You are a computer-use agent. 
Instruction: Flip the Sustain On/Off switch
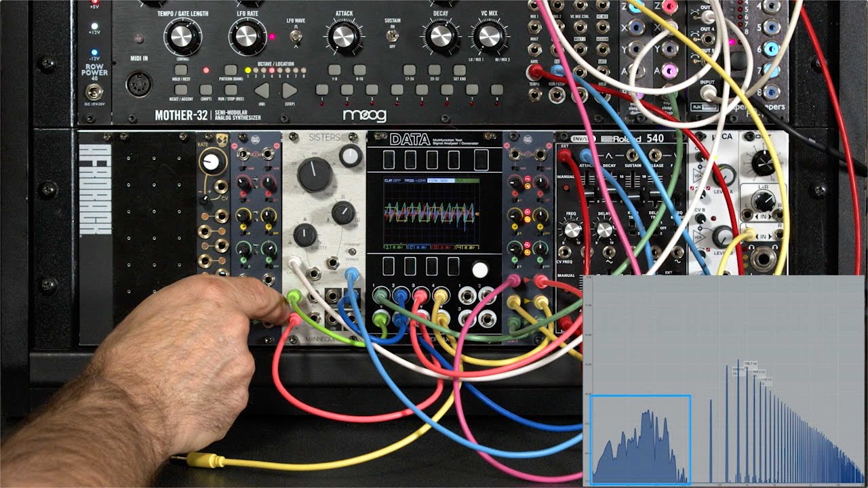(x=393, y=35)
